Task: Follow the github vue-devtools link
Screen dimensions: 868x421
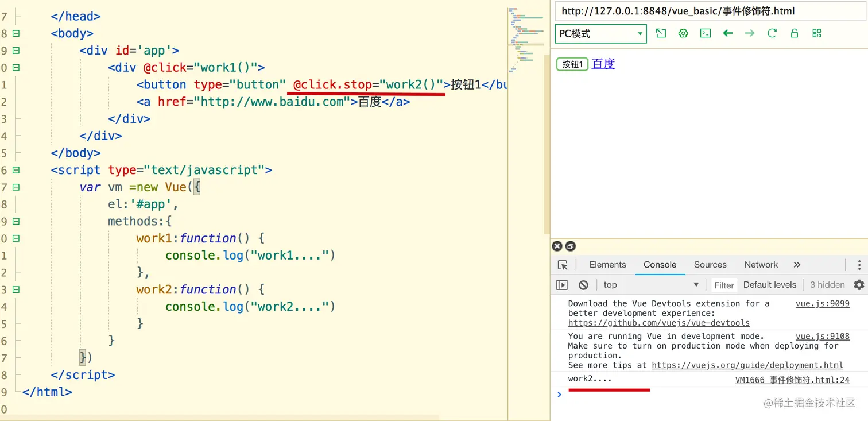Action: 659,323
